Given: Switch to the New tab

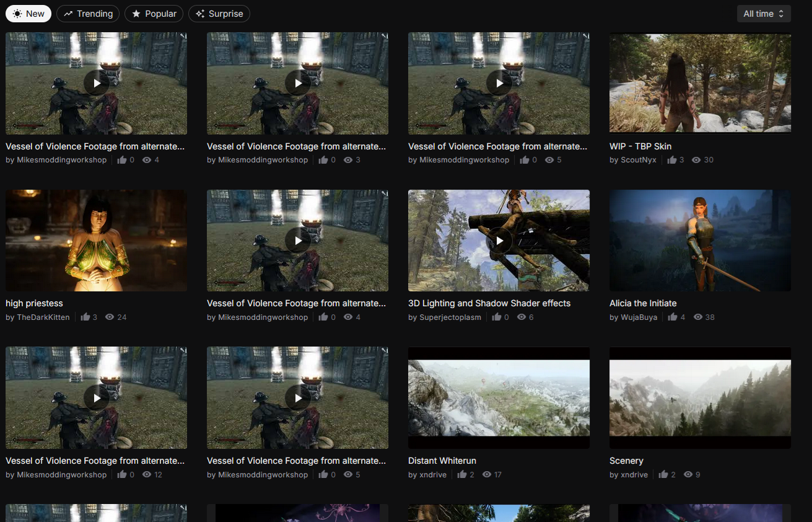Looking at the screenshot, I should pyautogui.click(x=28, y=14).
